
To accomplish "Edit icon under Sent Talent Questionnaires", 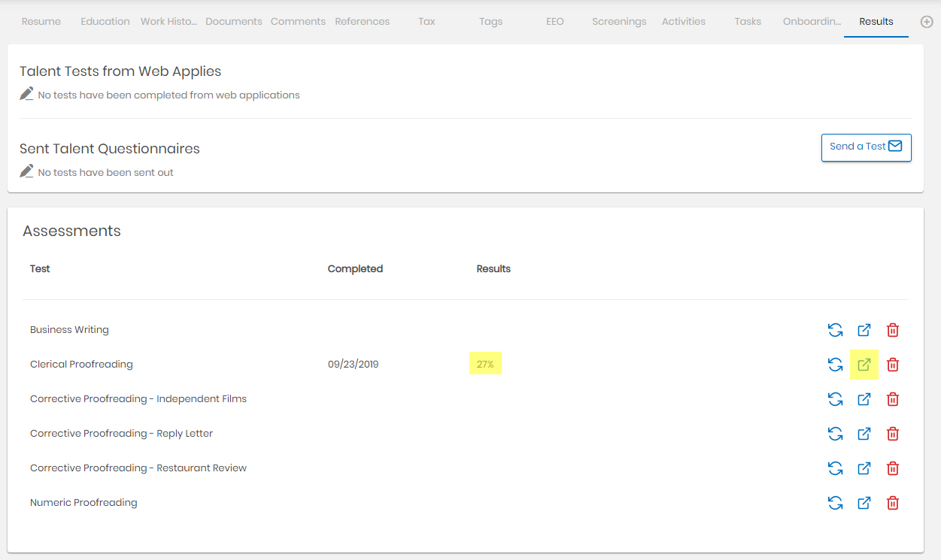I will pos(27,171).
